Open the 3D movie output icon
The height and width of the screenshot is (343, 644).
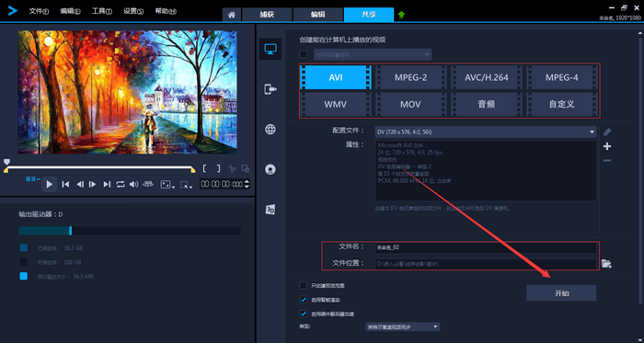point(270,210)
